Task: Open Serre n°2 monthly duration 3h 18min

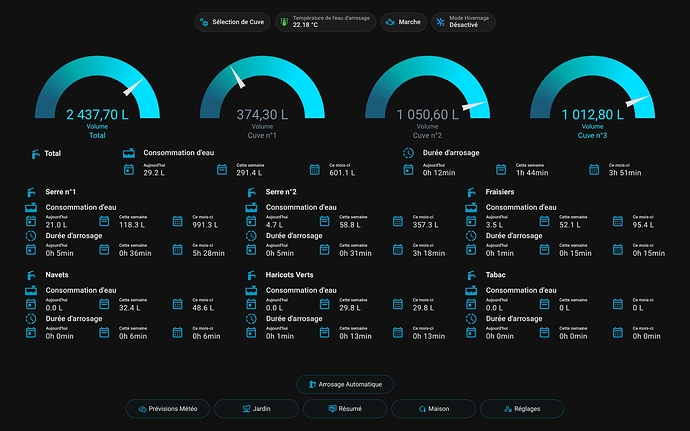Action: (429, 254)
